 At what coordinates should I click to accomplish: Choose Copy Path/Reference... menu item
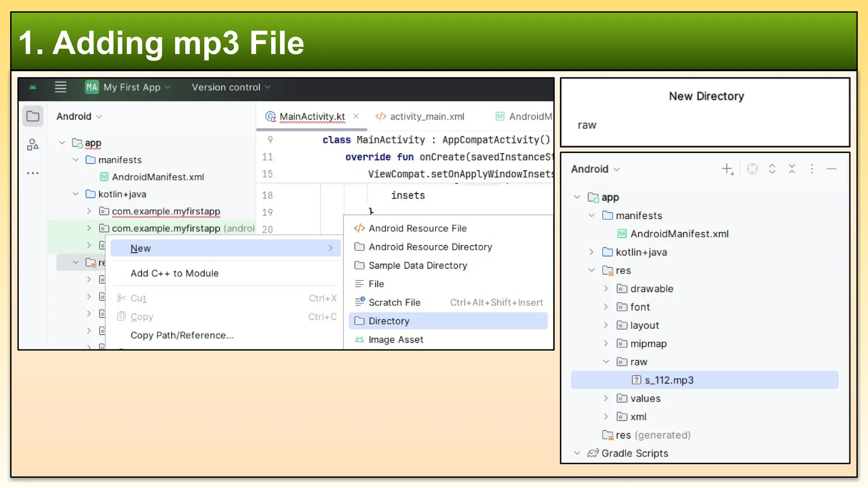point(182,335)
